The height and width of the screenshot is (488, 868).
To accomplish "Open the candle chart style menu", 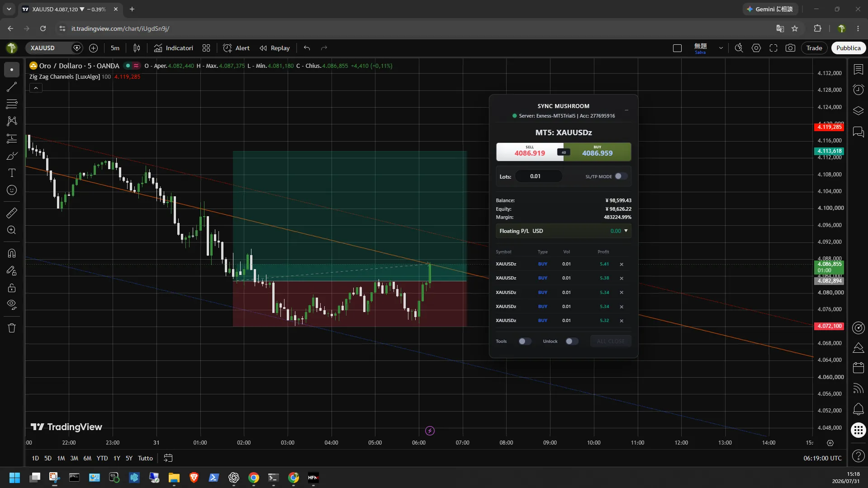I will tap(137, 48).
